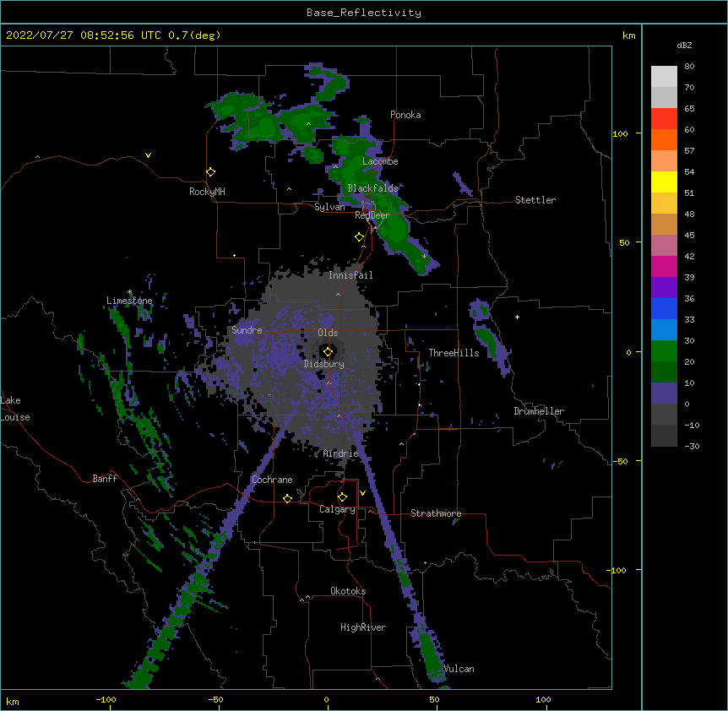This screenshot has height=711, width=728.
Task: Click the asterisk marker southeast of RedDeer
Action: [424, 256]
